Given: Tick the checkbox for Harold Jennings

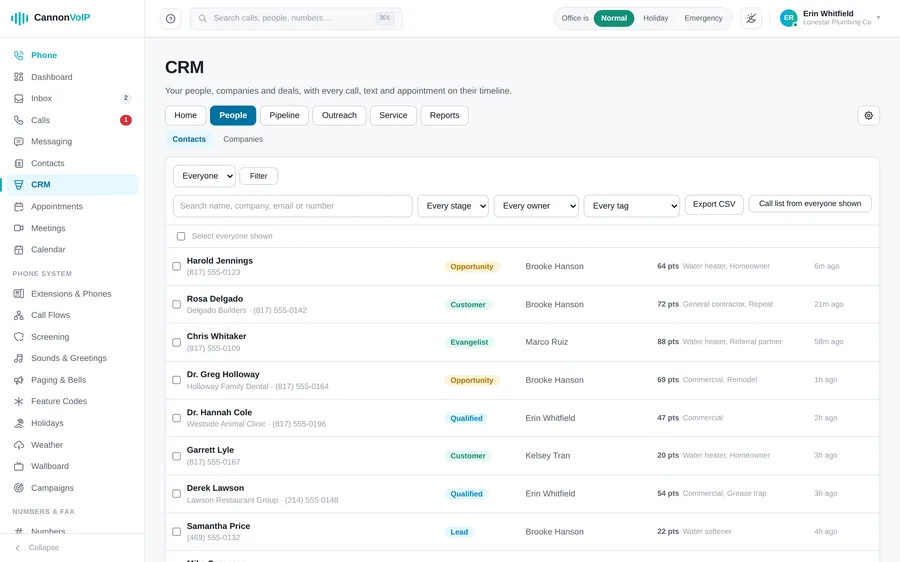Looking at the screenshot, I should [177, 266].
